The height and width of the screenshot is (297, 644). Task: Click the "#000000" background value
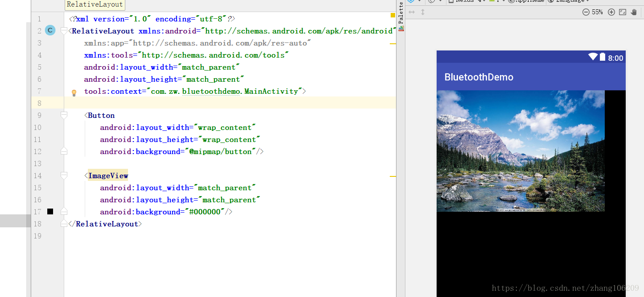click(x=205, y=212)
